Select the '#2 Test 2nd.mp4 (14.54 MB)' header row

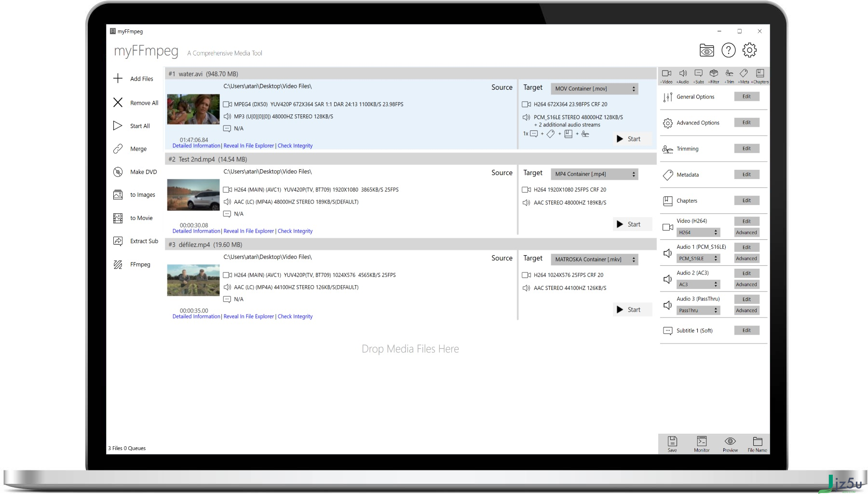[411, 159]
